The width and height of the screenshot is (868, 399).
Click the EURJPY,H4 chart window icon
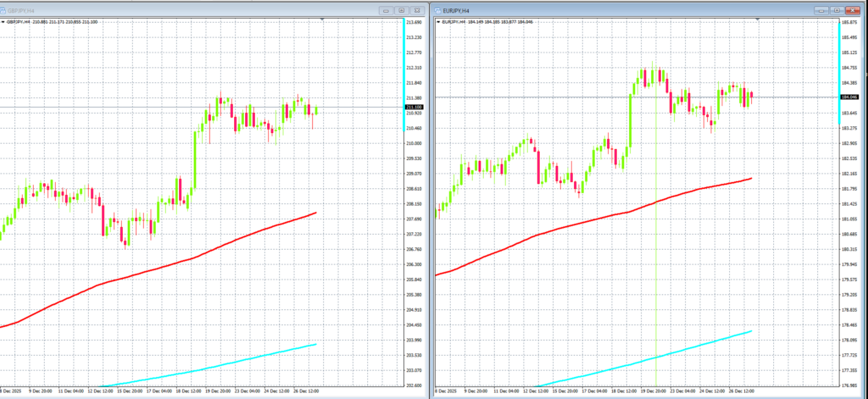(x=439, y=9)
